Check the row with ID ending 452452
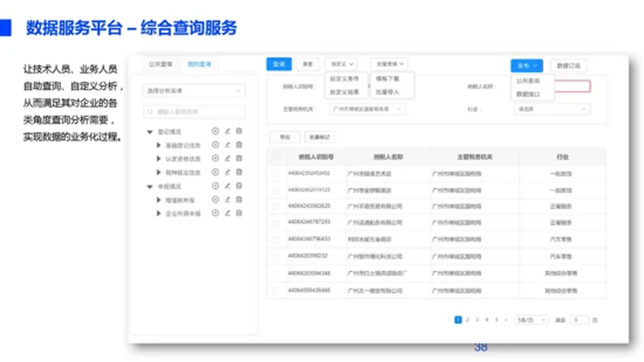The height and width of the screenshot is (362, 644). click(275, 173)
